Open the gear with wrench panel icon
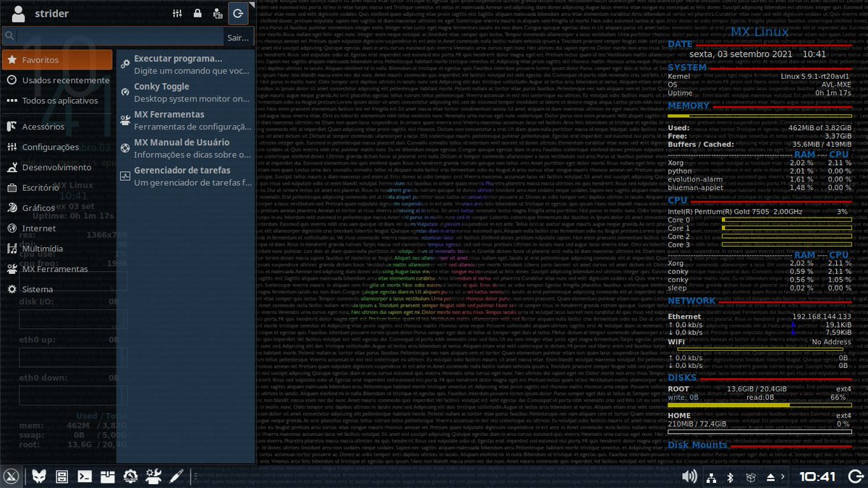The image size is (868, 488). [130, 476]
